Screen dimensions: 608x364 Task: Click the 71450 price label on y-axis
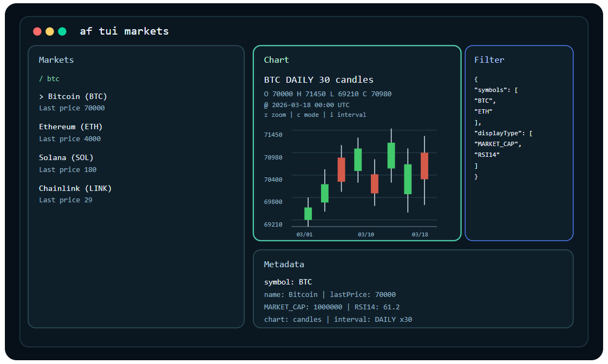[x=273, y=135]
